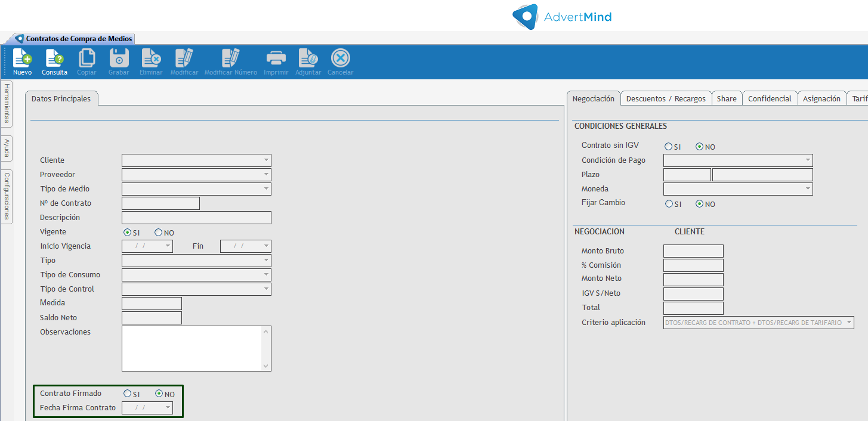Click the Descripción text field
Image resolution: width=868 pixels, height=421 pixels.
(196, 218)
